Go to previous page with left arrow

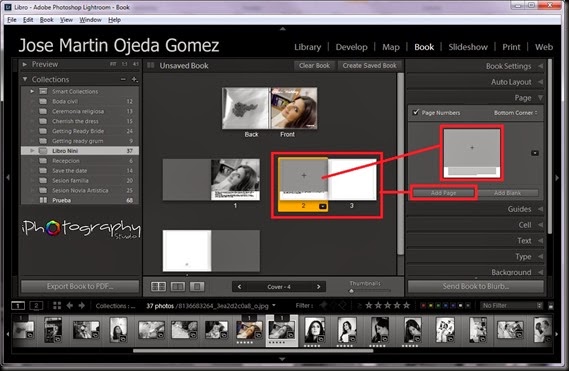tap(239, 287)
